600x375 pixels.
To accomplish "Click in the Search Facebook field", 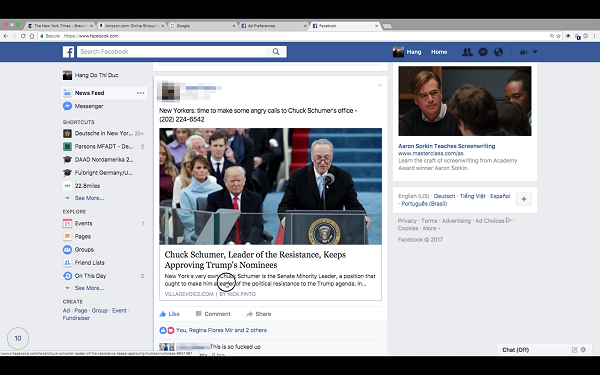I will pos(171,52).
